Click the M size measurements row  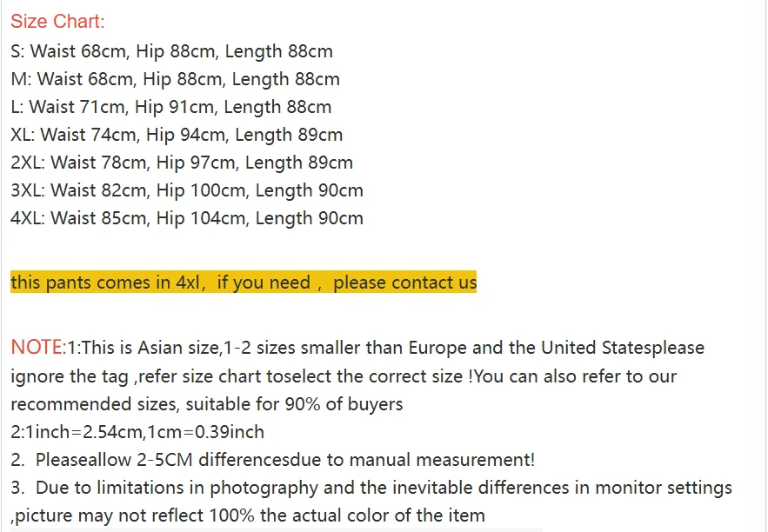175,79
